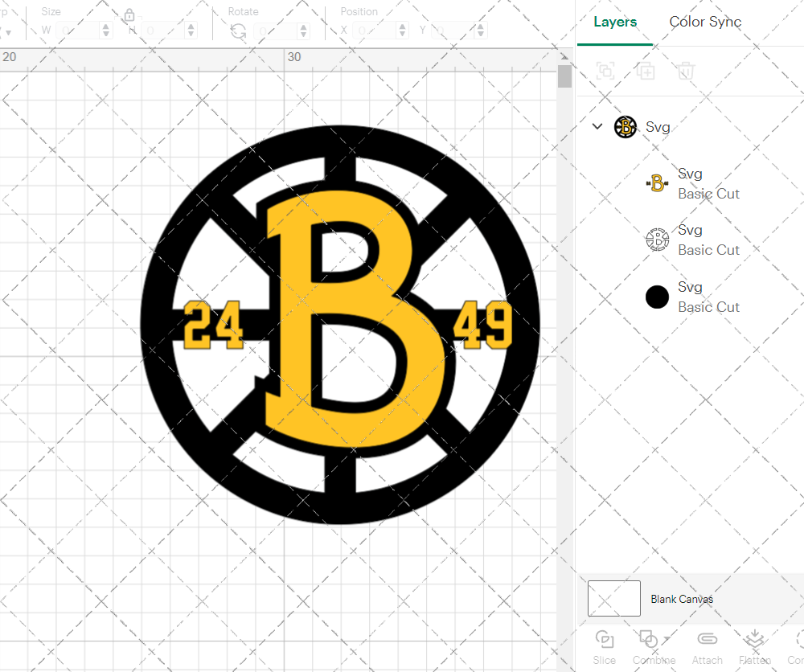804x672 pixels.
Task: Click the Width stepper arrows
Action: (x=106, y=31)
